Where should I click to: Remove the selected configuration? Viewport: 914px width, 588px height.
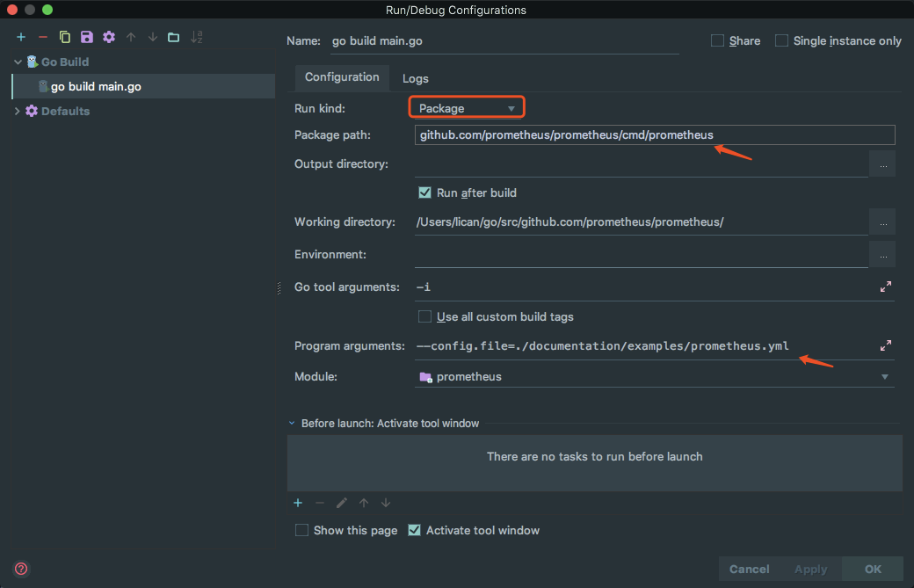[42, 37]
